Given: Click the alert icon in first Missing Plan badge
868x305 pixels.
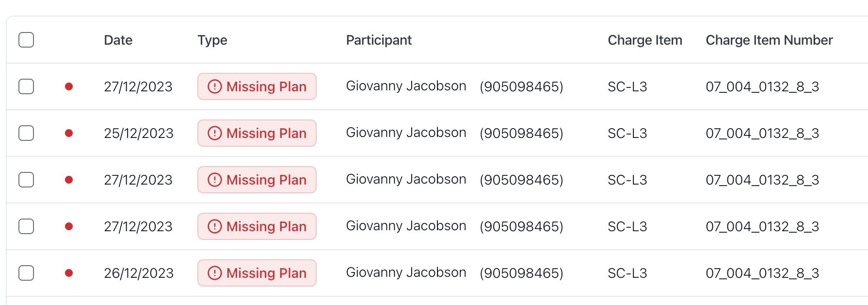Looking at the screenshot, I should coord(215,86).
